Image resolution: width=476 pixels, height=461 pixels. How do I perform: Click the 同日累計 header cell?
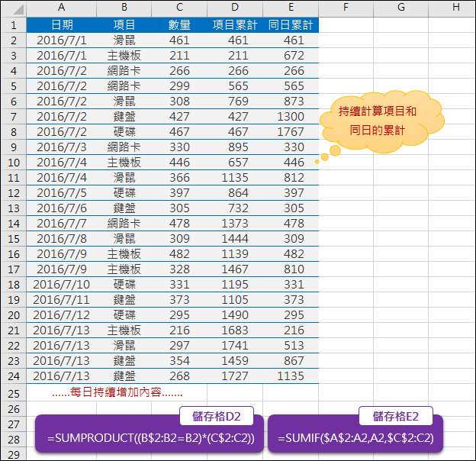(x=291, y=25)
